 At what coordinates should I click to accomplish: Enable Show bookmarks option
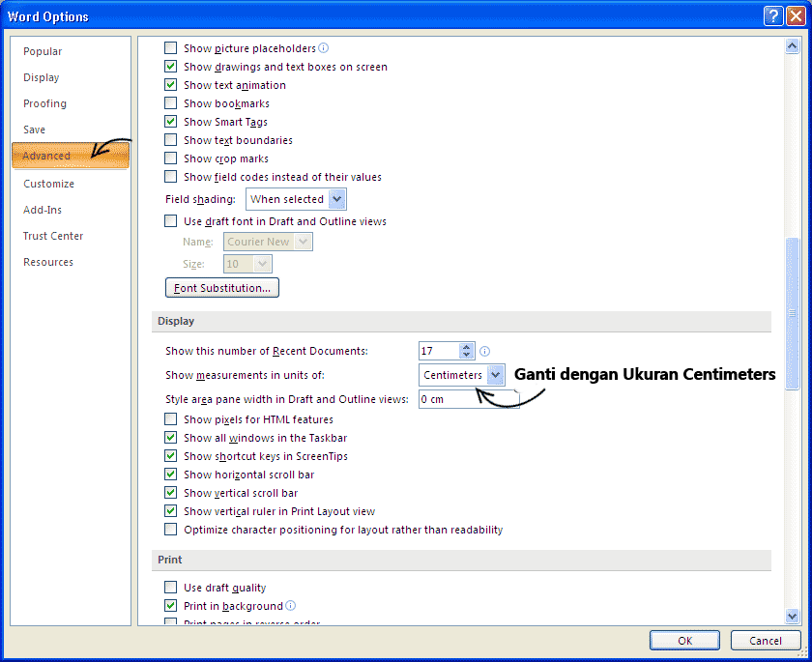pyautogui.click(x=170, y=103)
